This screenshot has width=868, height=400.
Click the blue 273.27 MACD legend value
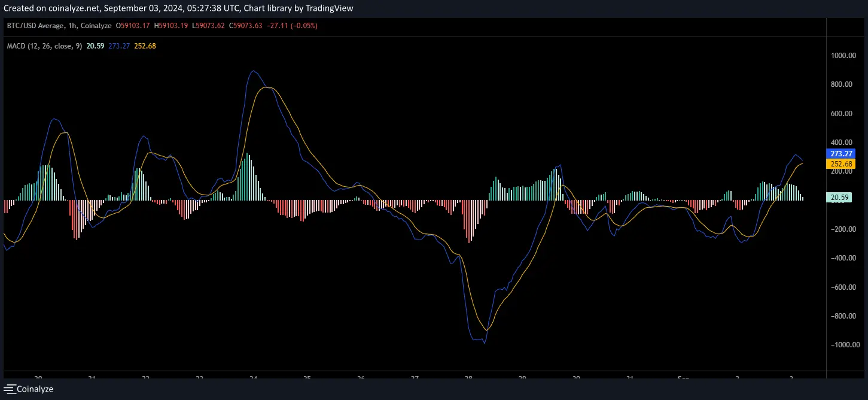tap(118, 46)
